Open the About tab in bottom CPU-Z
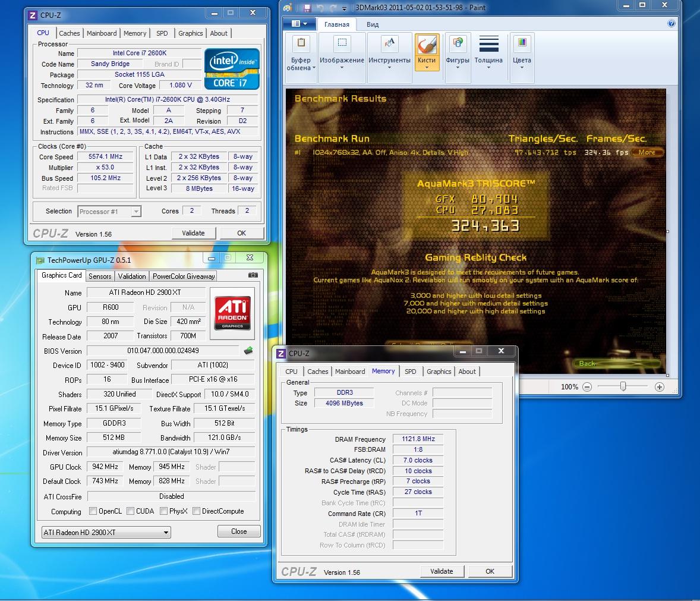Image resolution: width=700 pixels, height=601 pixels. [467, 372]
